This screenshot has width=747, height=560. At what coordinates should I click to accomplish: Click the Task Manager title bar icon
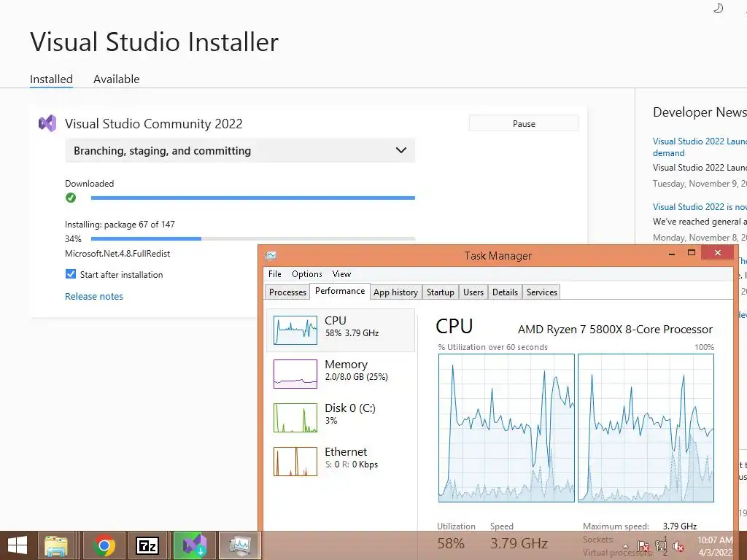271,256
